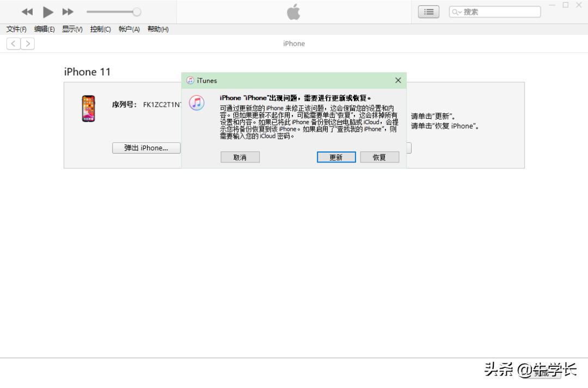Click the Play button
The height and width of the screenshot is (388, 588).
48,11
